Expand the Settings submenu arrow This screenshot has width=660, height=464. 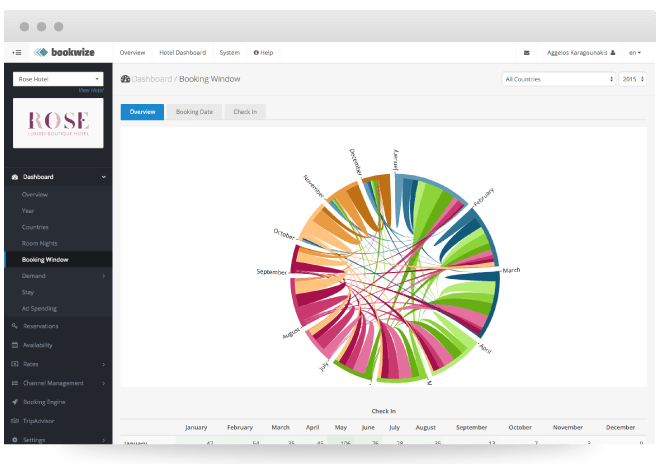point(104,440)
